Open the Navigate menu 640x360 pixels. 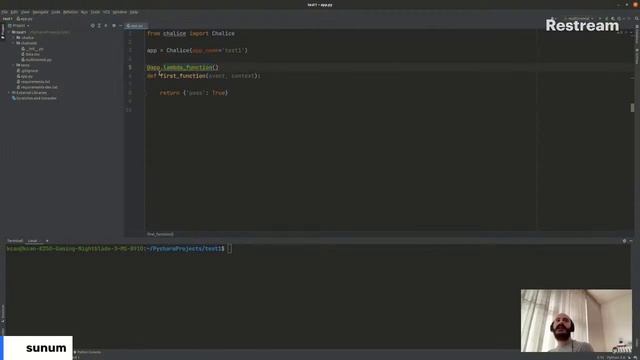40,12
